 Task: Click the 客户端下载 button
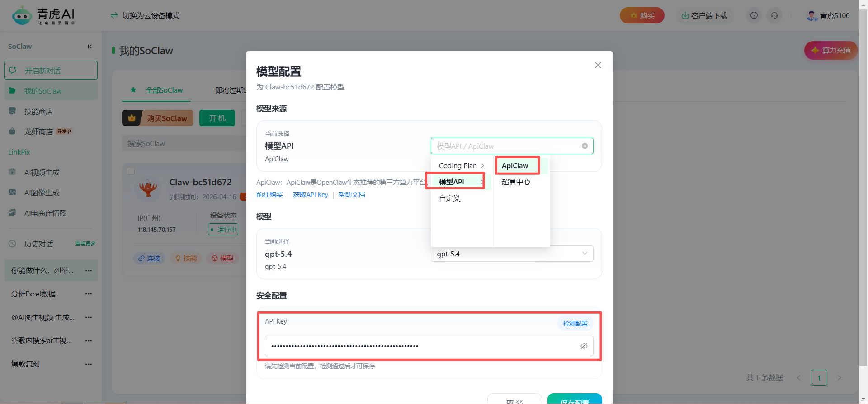point(704,15)
